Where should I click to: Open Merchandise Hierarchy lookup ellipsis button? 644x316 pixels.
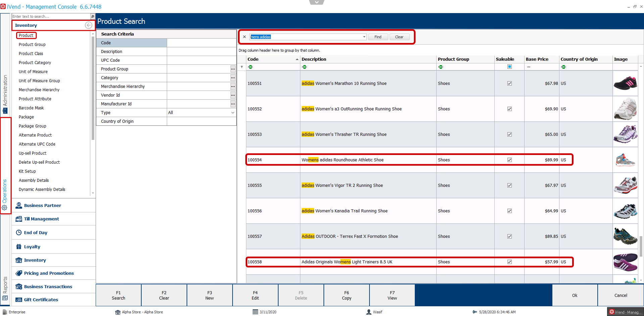(x=233, y=87)
